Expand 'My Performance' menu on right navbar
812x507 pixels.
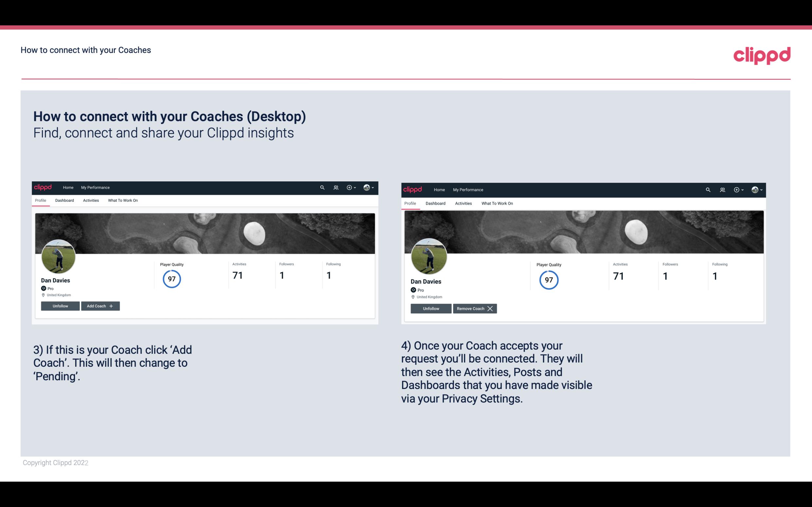(468, 189)
